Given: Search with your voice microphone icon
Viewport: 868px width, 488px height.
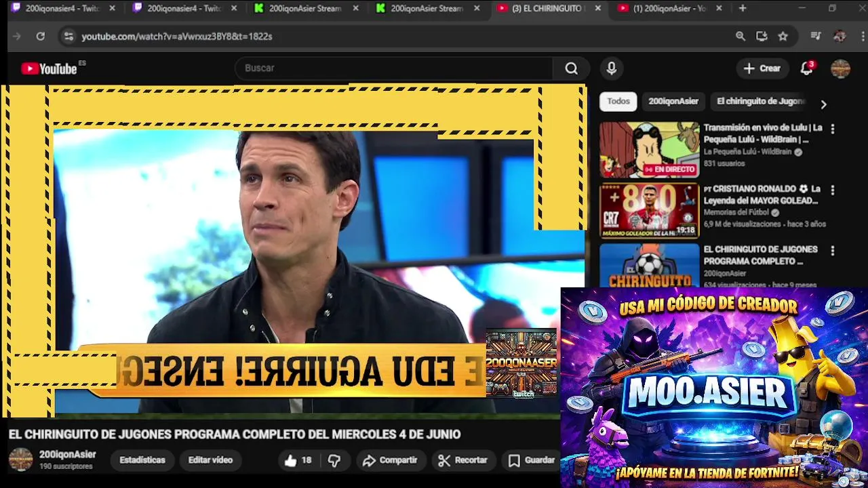Looking at the screenshot, I should click(x=612, y=68).
